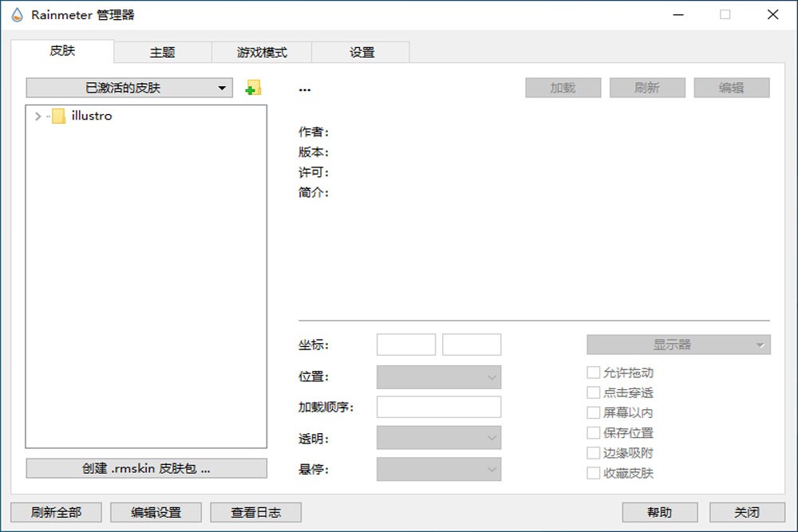Click the green add-skin icon beside dropdown

click(253, 88)
